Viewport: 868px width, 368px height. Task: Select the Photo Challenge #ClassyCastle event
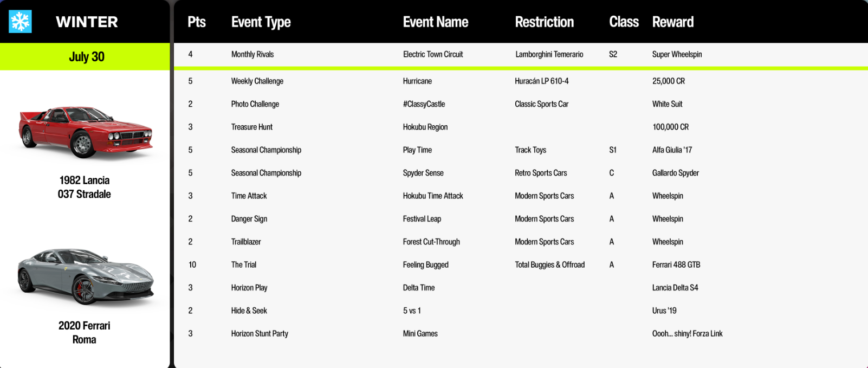pyautogui.click(x=521, y=104)
